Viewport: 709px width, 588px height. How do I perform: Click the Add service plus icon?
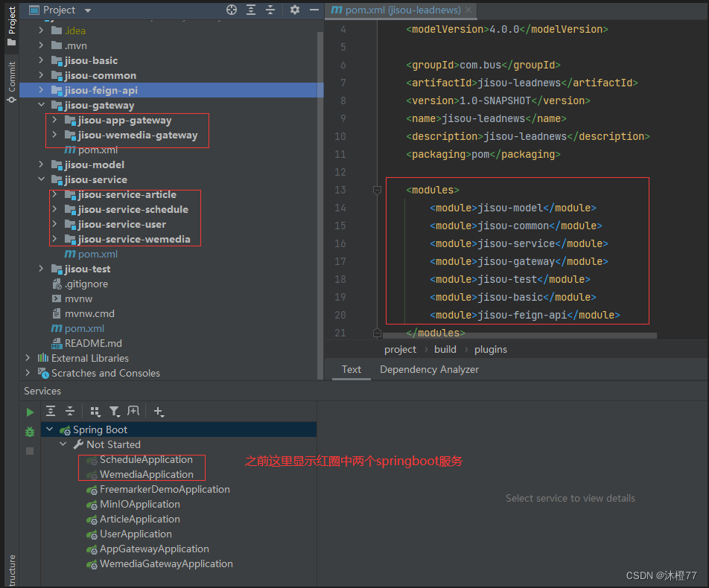point(158,412)
